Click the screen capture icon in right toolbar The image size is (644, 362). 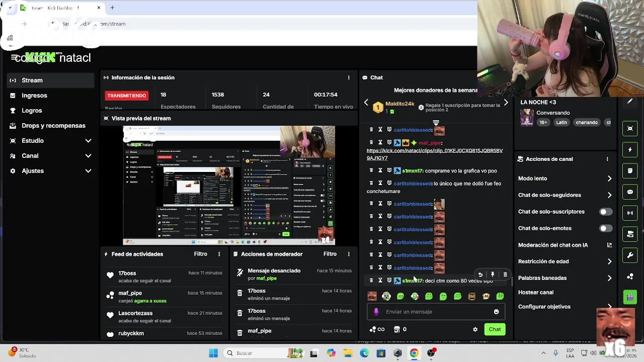(x=630, y=129)
